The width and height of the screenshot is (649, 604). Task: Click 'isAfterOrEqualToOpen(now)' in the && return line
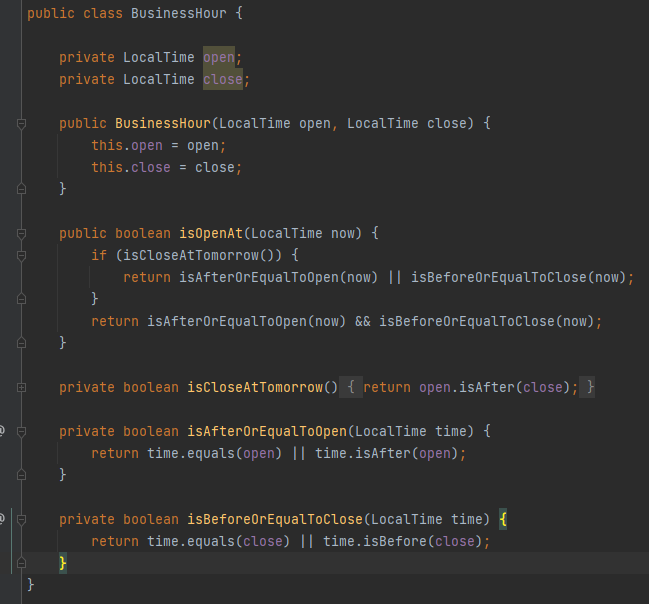[x=246, y=321]
